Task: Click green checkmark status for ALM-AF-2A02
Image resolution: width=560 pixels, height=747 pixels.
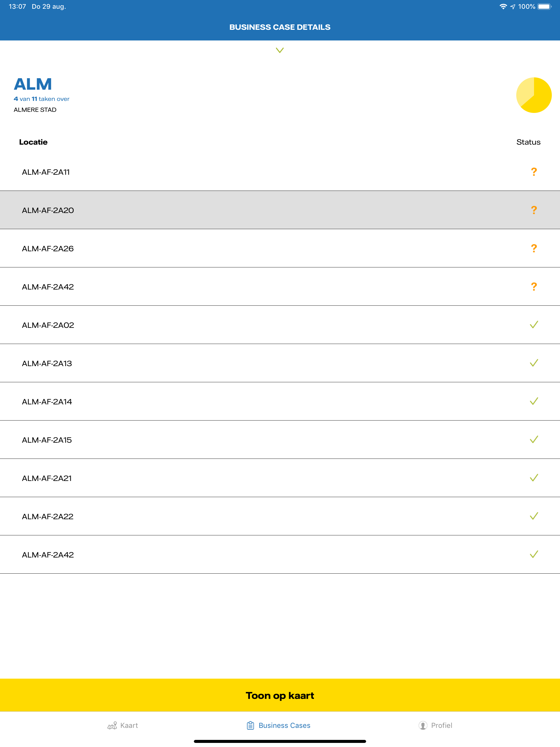Action: coord(534,325)
